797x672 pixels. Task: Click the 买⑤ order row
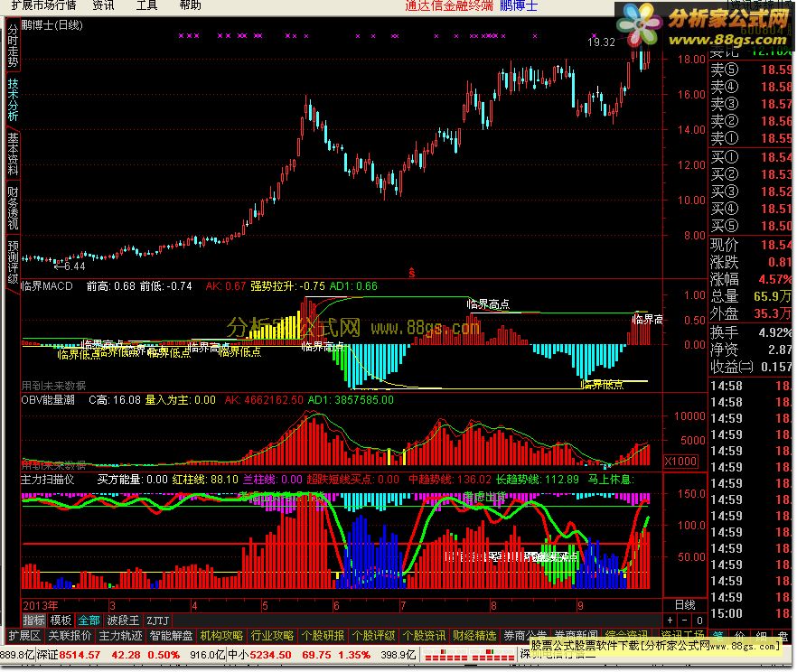point(751,226)
